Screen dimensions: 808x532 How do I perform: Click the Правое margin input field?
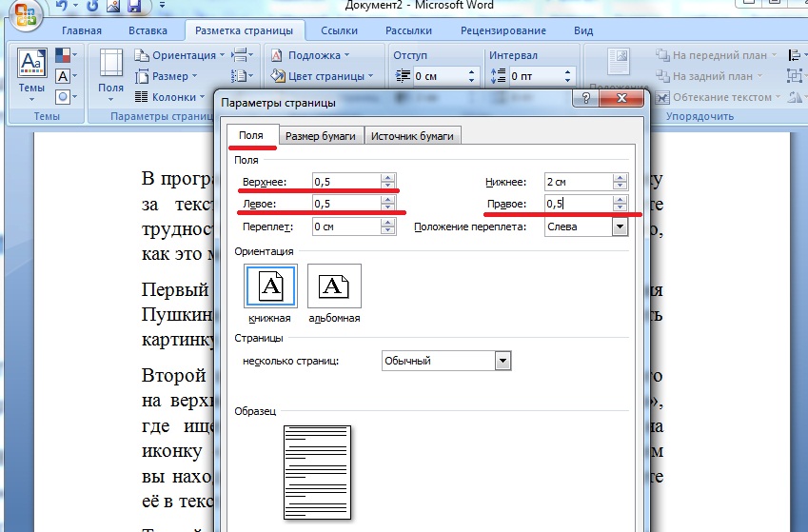(579, 204)
